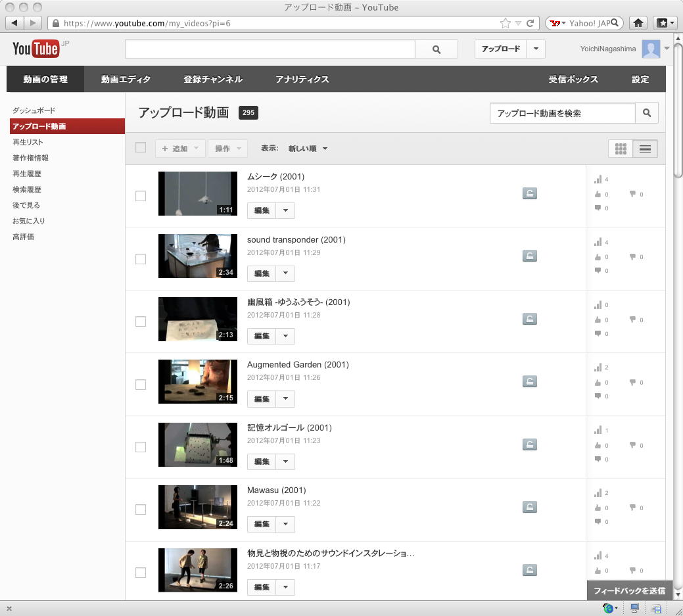Reload the page with refresh icon
The height and width of the screenshot is (616, 683).
pyautogui.click(x=530, y=23)
